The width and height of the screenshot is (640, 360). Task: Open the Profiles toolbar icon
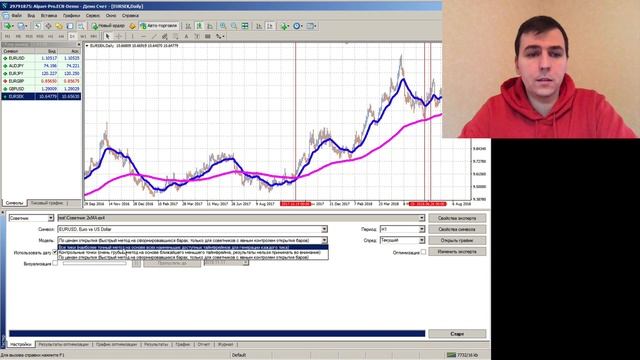[22, 26]
